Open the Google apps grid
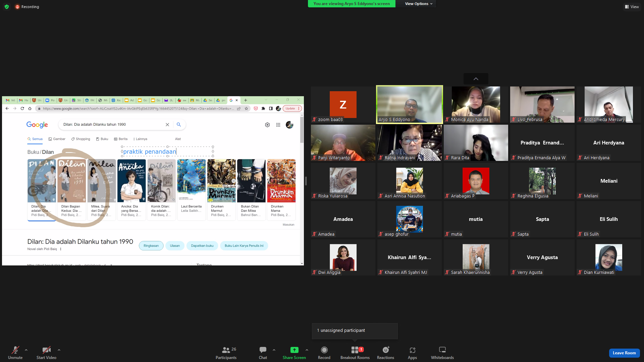 pyautogui.click(x=278, y=125)
